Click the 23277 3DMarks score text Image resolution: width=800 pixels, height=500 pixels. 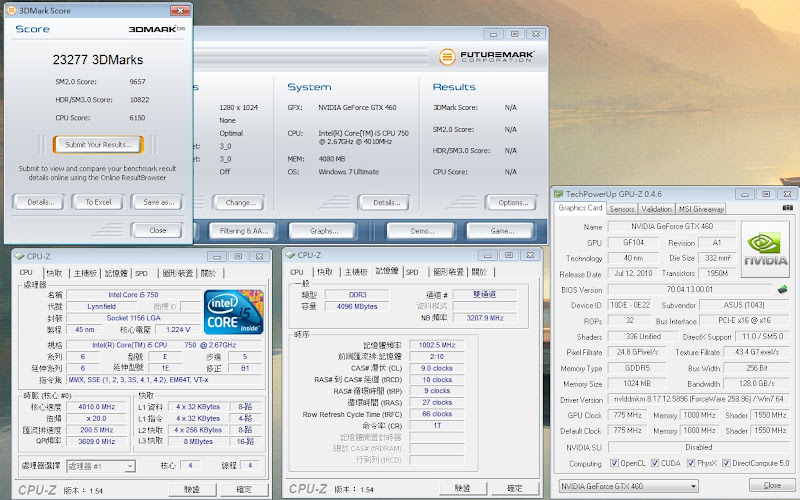point(98,60)
